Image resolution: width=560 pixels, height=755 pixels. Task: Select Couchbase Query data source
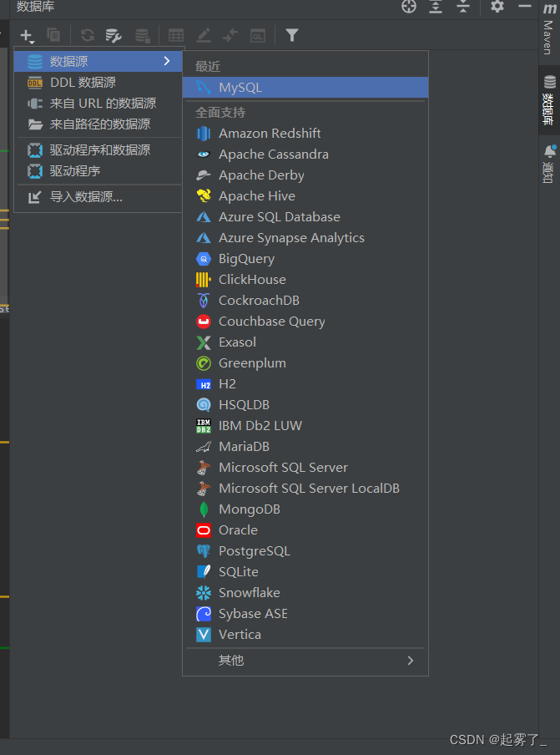(305, 322)
